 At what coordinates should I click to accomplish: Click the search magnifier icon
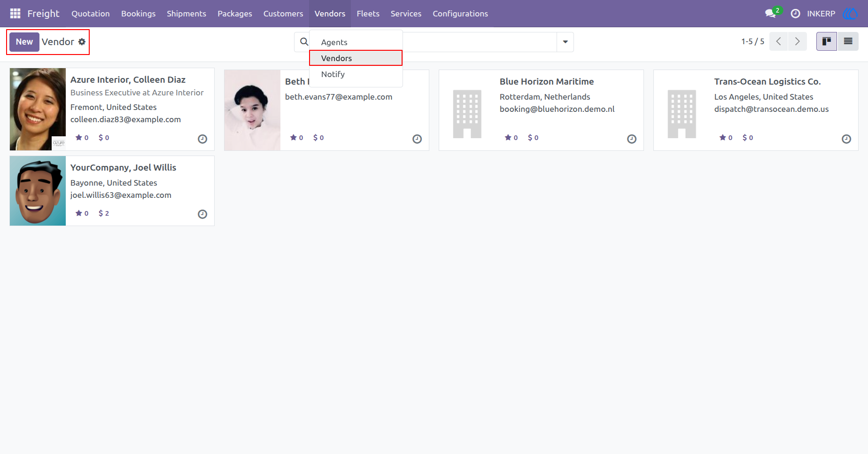tap(304, 42)
